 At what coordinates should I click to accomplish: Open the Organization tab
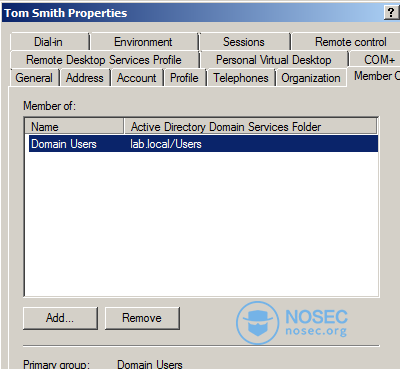[311, 78]
